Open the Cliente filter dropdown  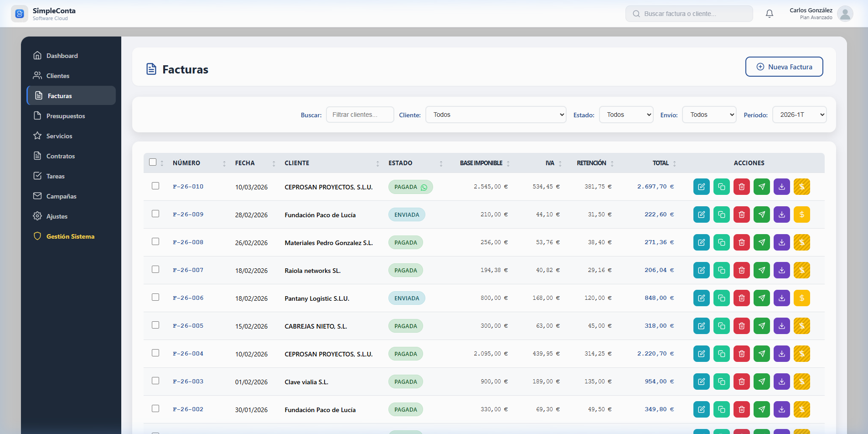[x=496, y=115]
